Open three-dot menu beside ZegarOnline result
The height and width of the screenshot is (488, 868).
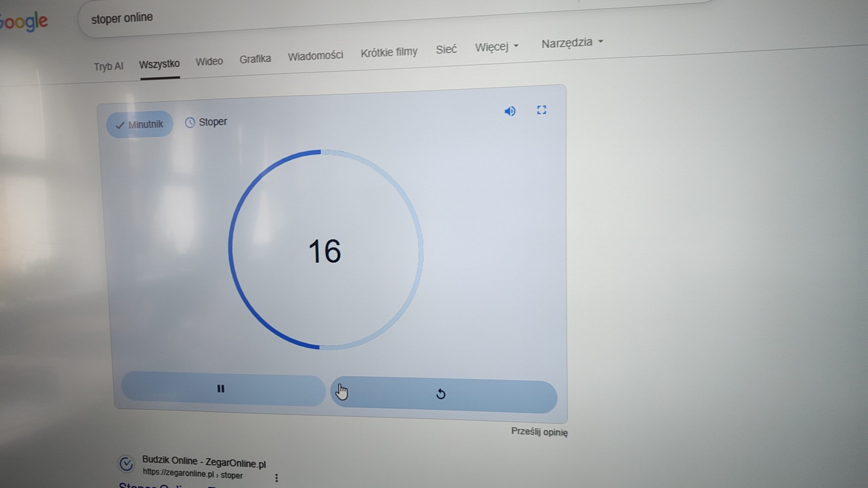coord(277,477)
